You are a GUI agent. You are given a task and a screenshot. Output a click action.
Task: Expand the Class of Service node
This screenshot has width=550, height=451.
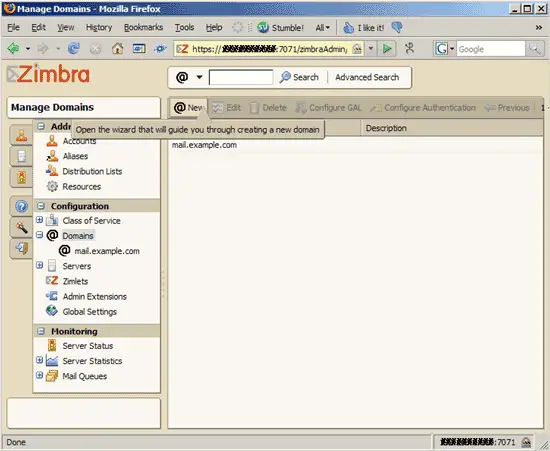pos(40,220)
